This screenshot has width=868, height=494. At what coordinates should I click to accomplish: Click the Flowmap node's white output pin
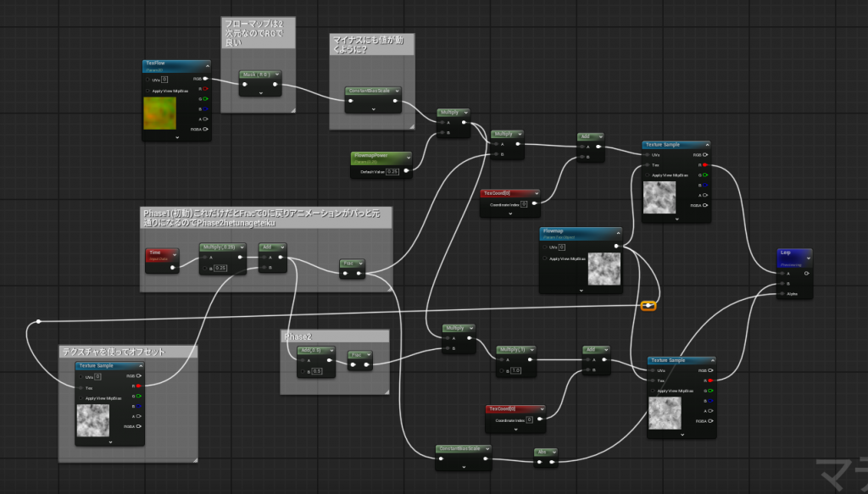pos(616,247)
